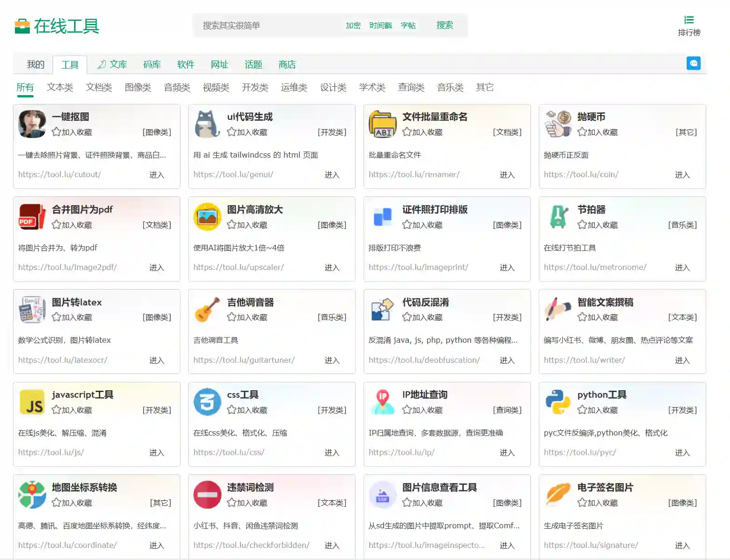The width and height of the screenshot is (730, 560).
Task: Click the 违禁词检测 red no-entry icon
Action: pyautogui.click(x=207, y=495)
